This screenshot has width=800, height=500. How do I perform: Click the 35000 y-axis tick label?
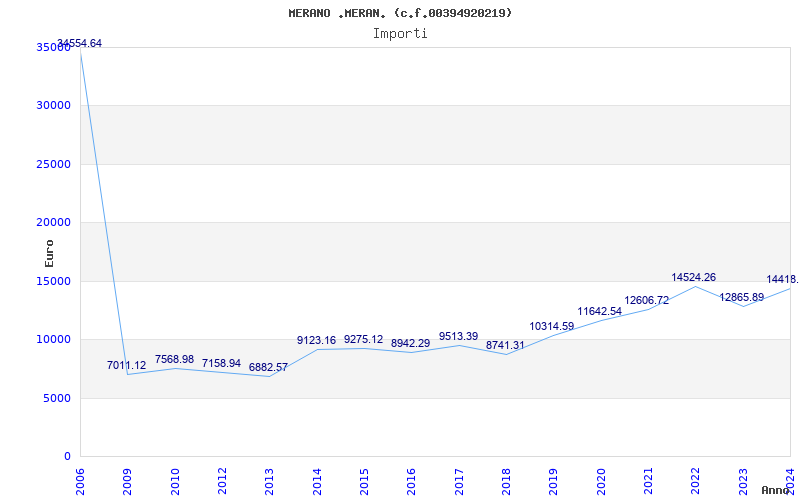pyautogui.click(x=54, y=47)
